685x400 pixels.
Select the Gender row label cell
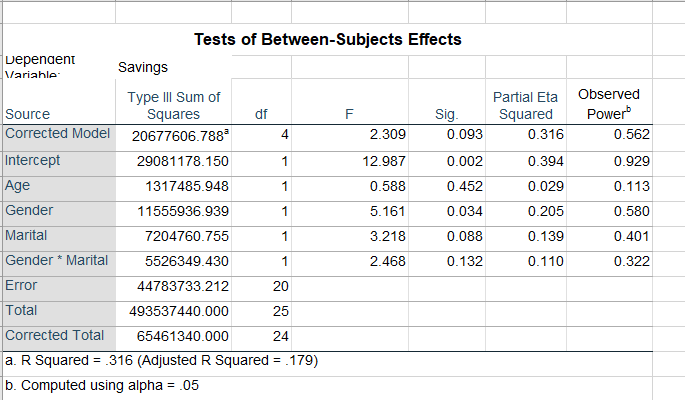click(x=29, y=211)
